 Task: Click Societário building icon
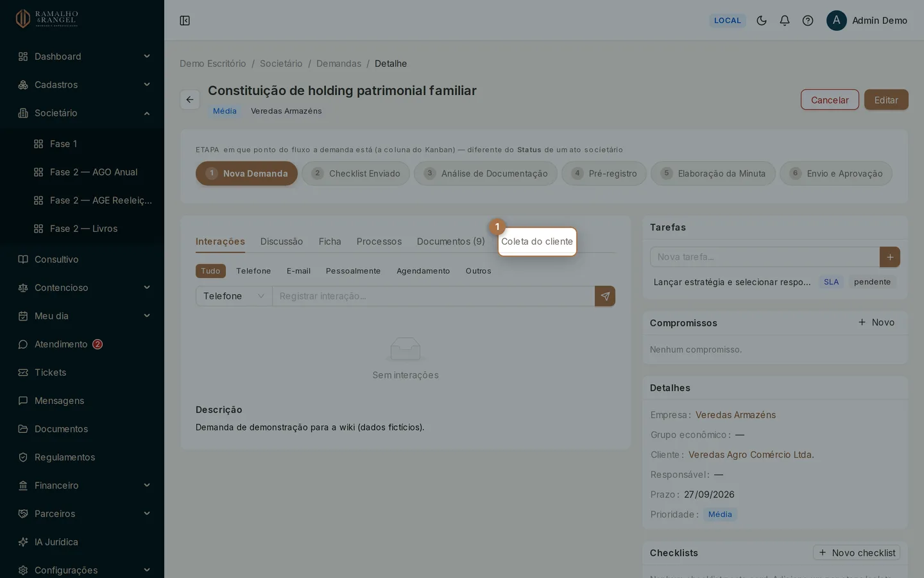click(x=23, y=113)
